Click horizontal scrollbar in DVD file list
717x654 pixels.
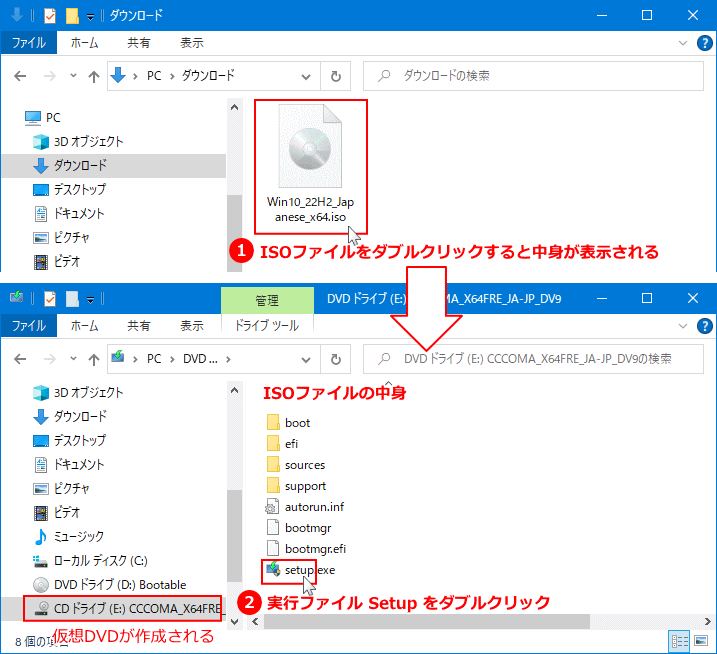[x=426, y=622]
